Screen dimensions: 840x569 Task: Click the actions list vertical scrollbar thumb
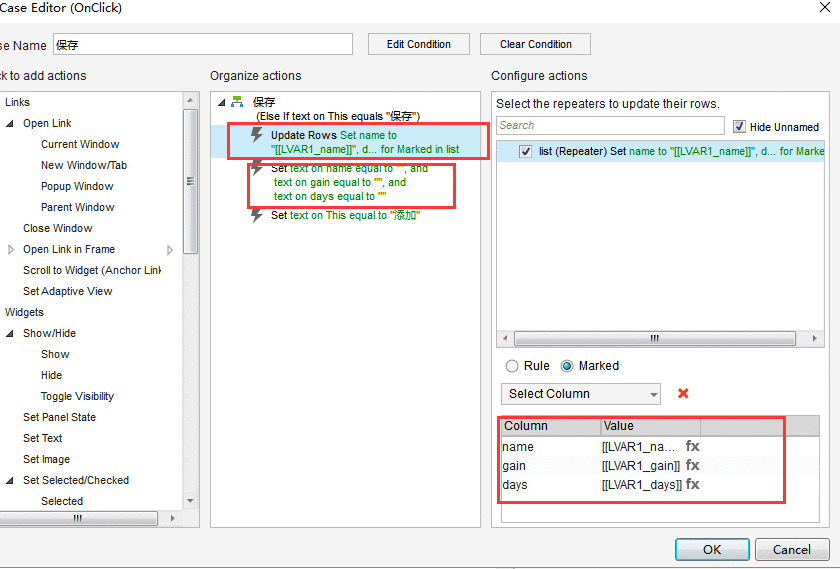click(x=190, y=181)
